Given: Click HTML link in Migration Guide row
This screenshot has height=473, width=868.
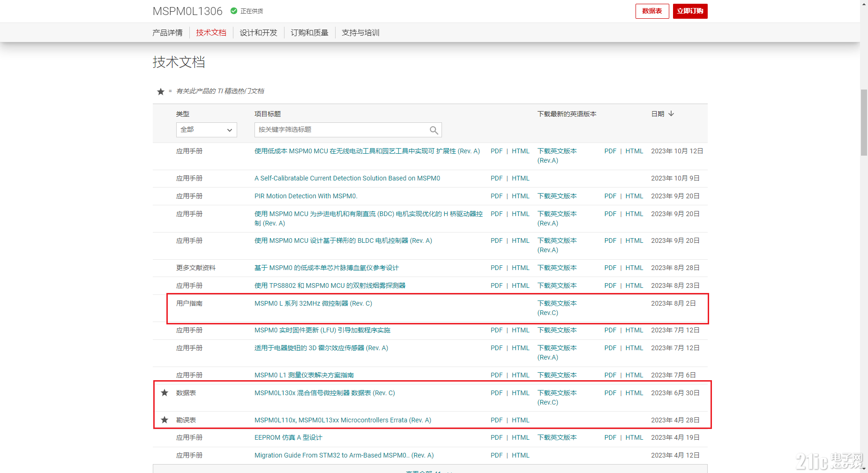Looking at the screenshot, I should point(520,455).
